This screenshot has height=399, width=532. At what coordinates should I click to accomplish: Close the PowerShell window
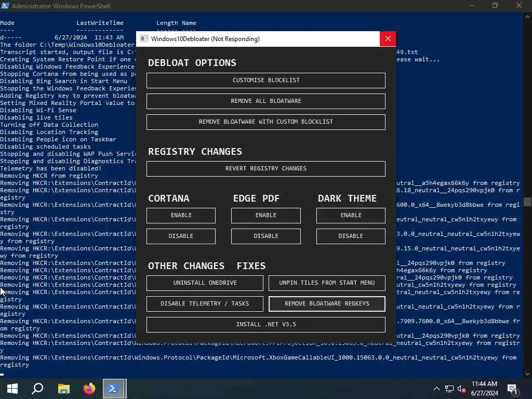tap(519, 5)
